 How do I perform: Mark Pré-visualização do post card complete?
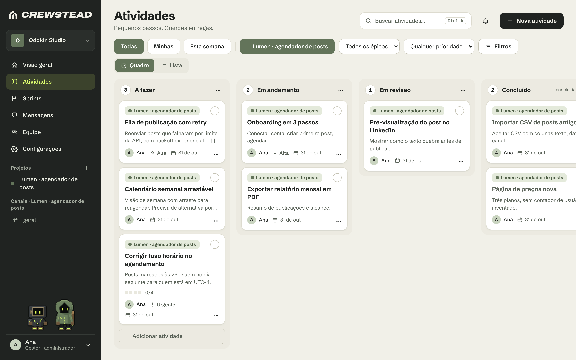pos(459,111)
